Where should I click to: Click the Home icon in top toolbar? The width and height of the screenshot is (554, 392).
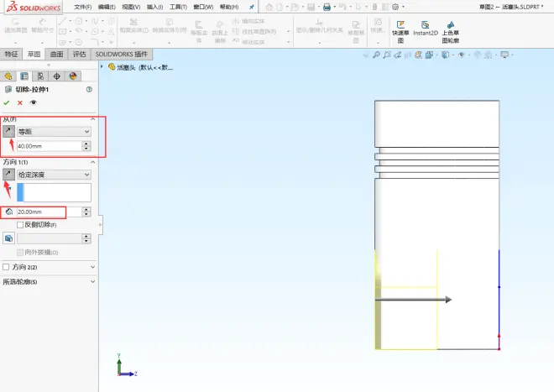(x=269, y=7)
